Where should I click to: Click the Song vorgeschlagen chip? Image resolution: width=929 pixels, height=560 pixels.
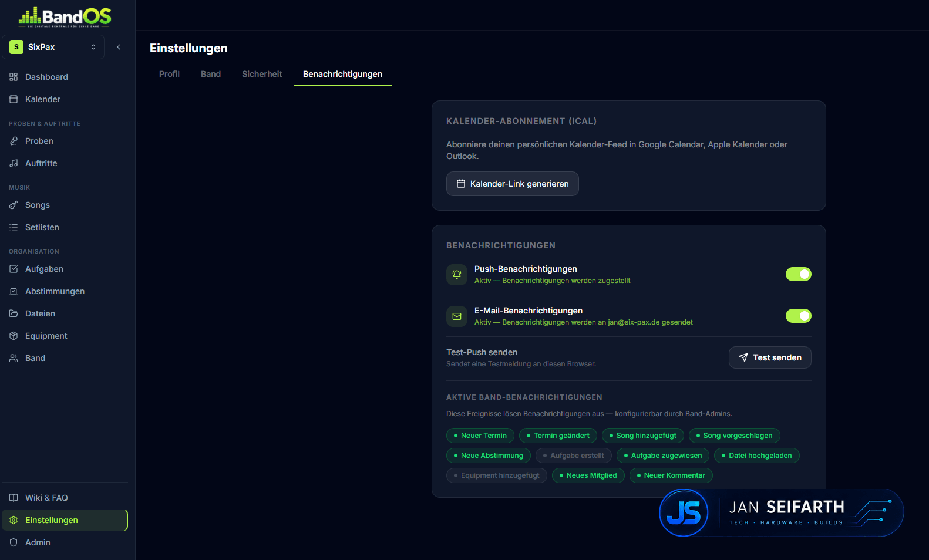pyautogui.click(x=735, y=436)
